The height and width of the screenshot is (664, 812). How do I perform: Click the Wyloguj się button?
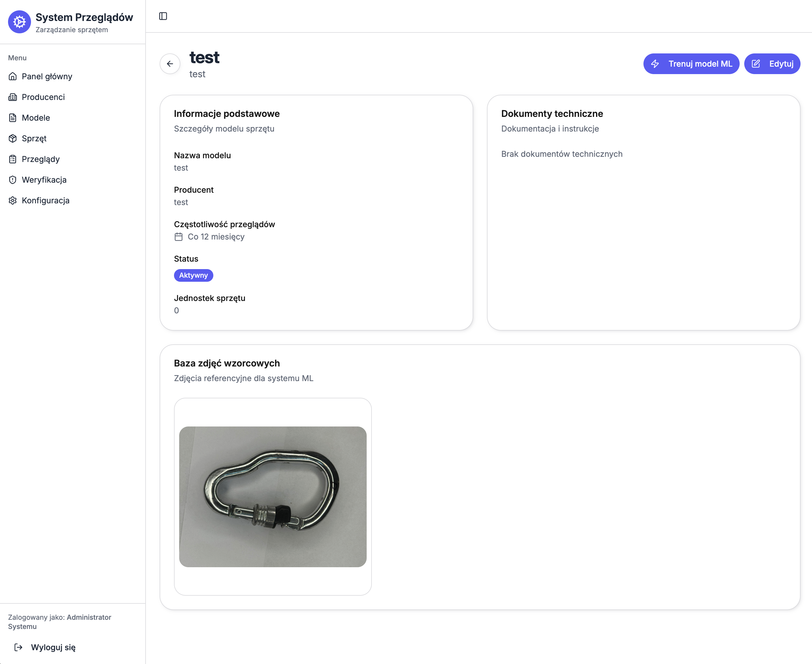(x=53, y=647)
